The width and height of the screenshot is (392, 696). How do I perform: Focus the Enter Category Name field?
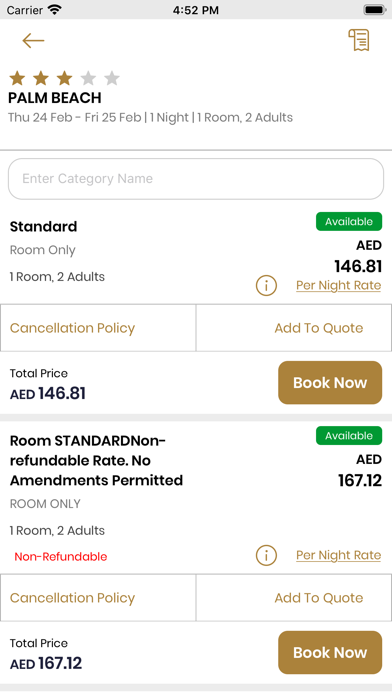pos(196,179)
